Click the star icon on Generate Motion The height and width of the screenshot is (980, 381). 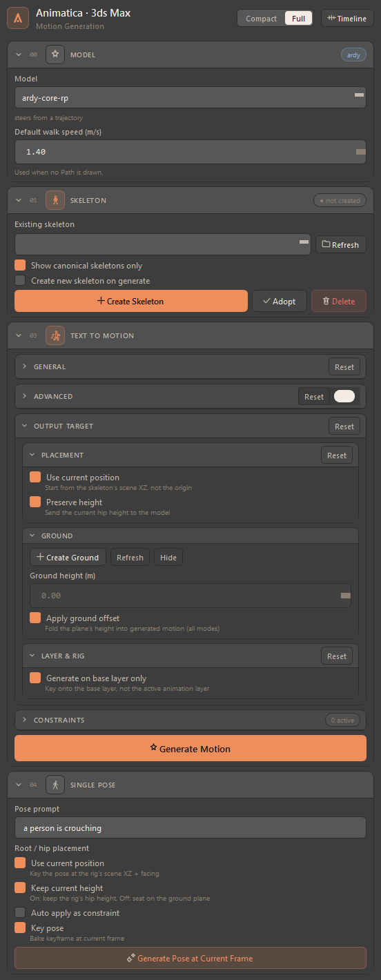154,748
